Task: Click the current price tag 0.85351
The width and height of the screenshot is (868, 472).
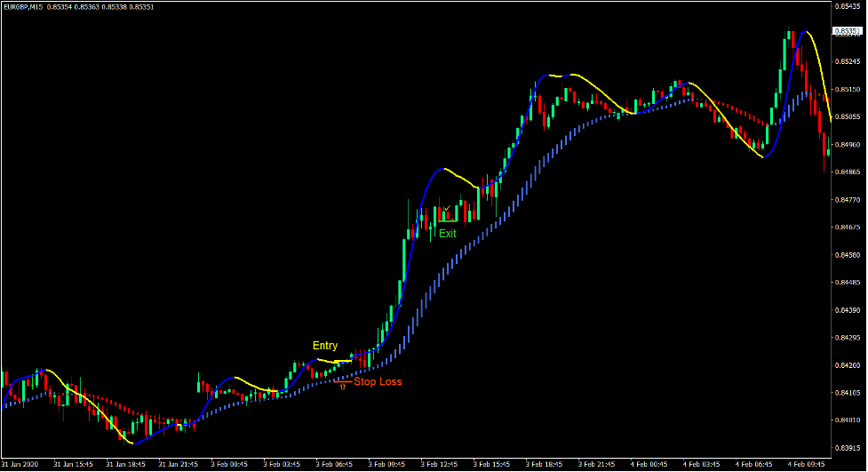Action: click(x=848, y=31)
